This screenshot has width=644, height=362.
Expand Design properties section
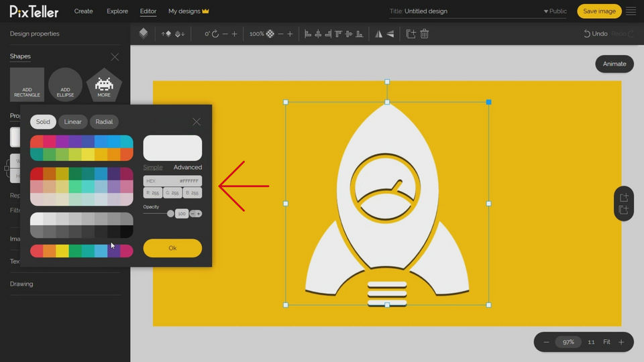(34, 34)
